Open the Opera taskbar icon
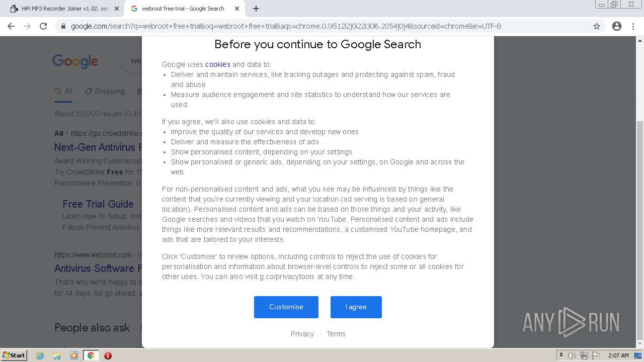The height and width of the screenshot is (362, 644). 108,355
